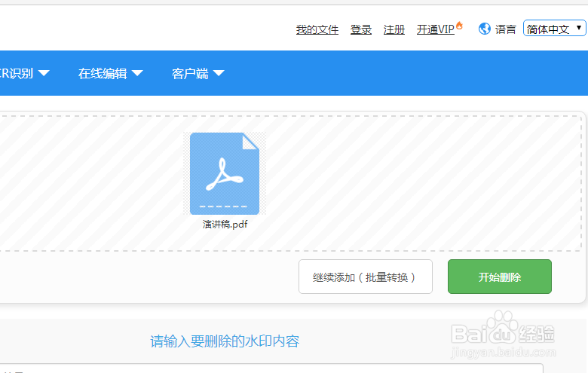The height and width of the screenshot is (373, 588).
Task: Expand the 在线编辑 menu
Action: click(110, 74)
